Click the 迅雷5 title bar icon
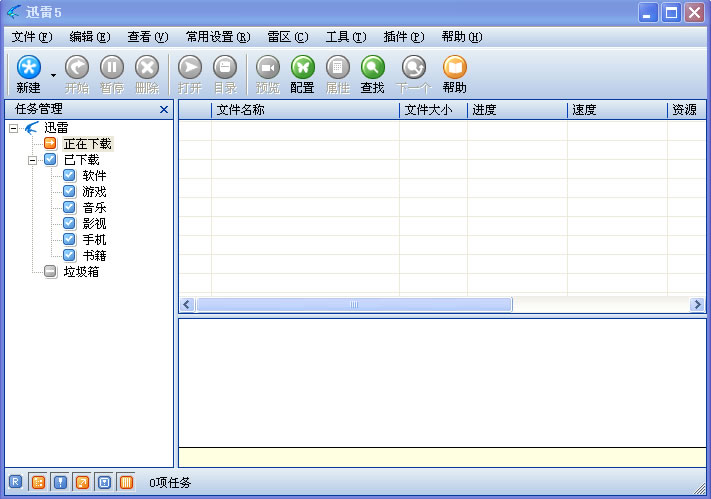This screenshot has width=711, height=499. tap(14, 12)
